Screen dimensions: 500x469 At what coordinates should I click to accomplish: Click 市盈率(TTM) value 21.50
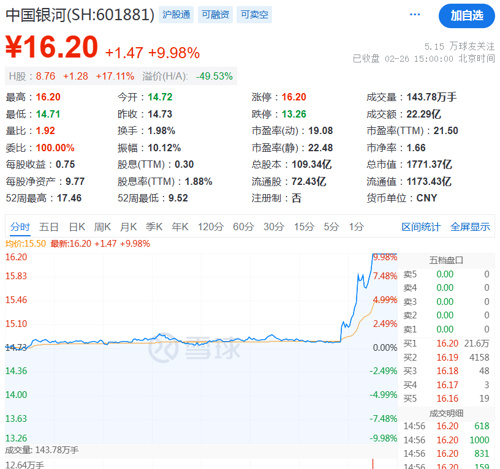coord(446,131)
